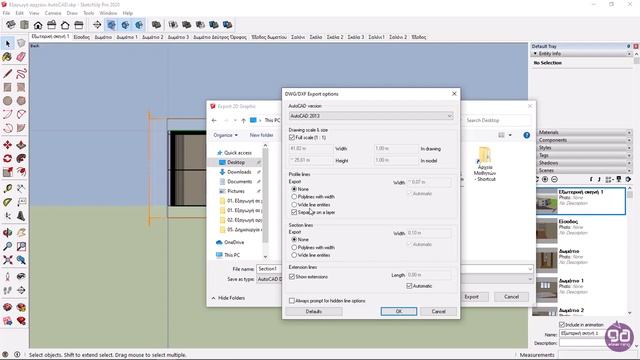Viewport: 640px width, 360px height.
Task: Go back in Export 2D Graphic window
Action: click(x=214, y=120)
